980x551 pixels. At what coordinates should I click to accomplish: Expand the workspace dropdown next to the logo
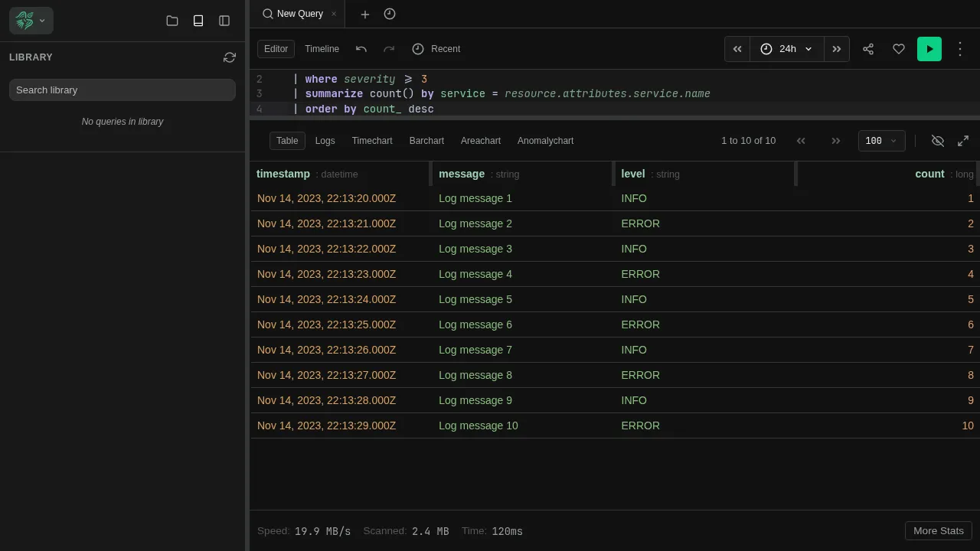tap(43, 21)
